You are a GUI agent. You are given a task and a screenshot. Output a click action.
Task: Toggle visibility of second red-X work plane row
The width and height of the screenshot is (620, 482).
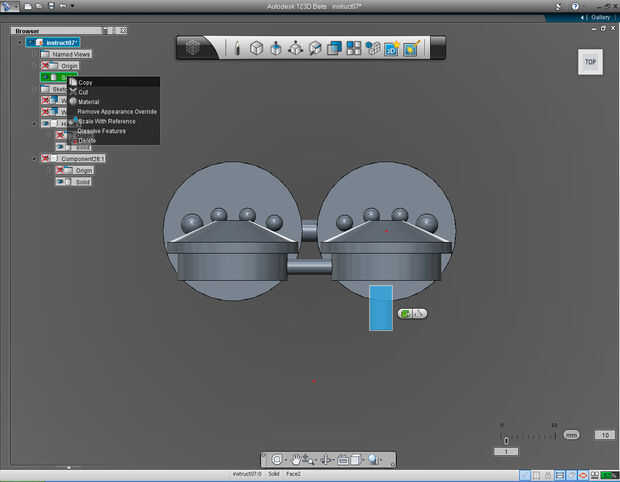click(x=45, y=112)
